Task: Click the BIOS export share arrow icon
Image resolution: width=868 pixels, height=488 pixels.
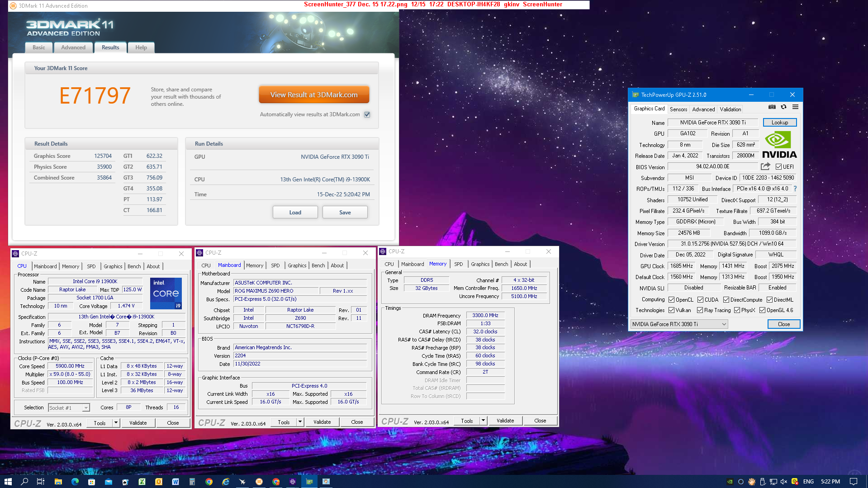Action: click(x=765, y=166)
